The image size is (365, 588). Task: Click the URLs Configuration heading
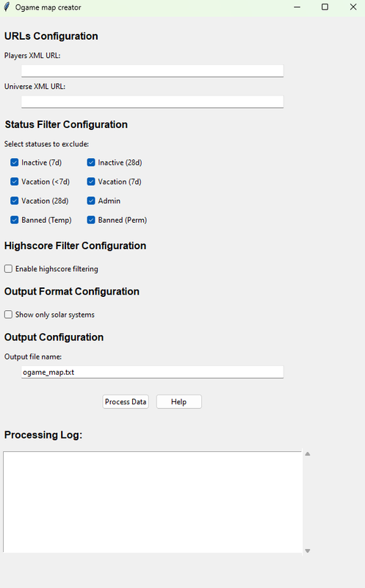(x=51, y=36)
